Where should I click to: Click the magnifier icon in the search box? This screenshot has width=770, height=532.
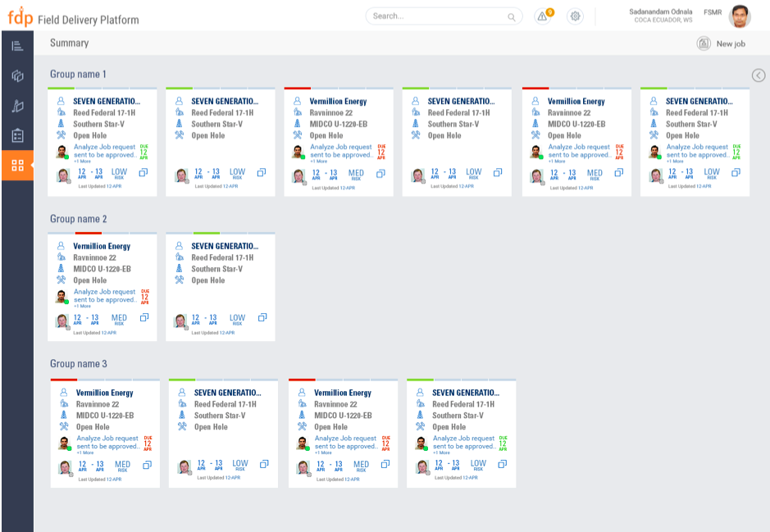(x=512, y=16)
